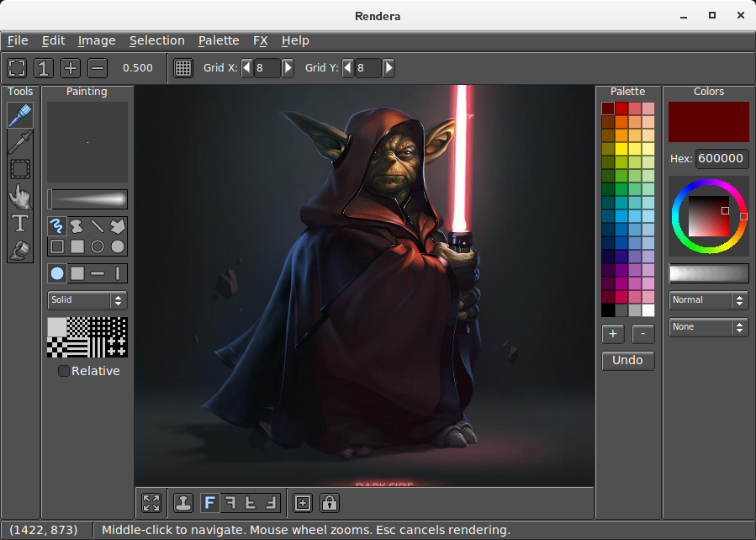The width and height of the screenshot is (756, 540).
Task: Click the zoom-in plus icon on the toolbar
Action: click(x=71, y=68)
